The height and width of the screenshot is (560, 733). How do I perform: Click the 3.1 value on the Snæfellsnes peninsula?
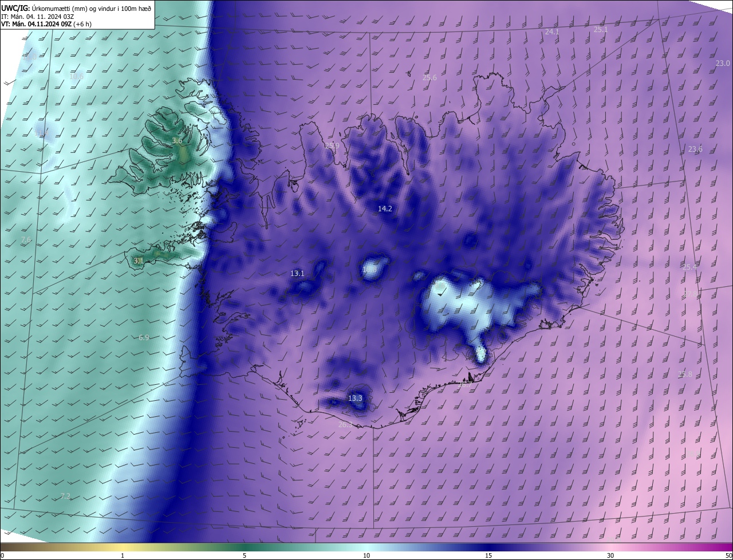(138, 261)
